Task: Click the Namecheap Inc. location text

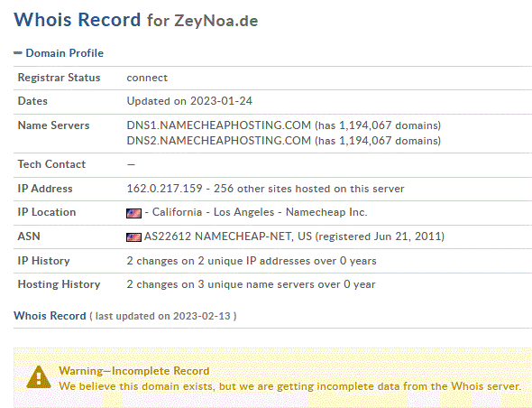Action: [x=326, y=212]
